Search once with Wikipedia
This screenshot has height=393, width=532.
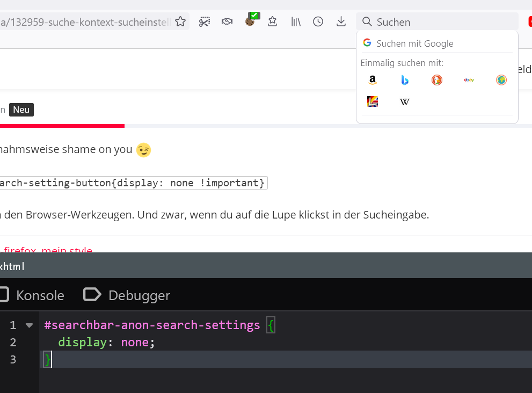405,101
